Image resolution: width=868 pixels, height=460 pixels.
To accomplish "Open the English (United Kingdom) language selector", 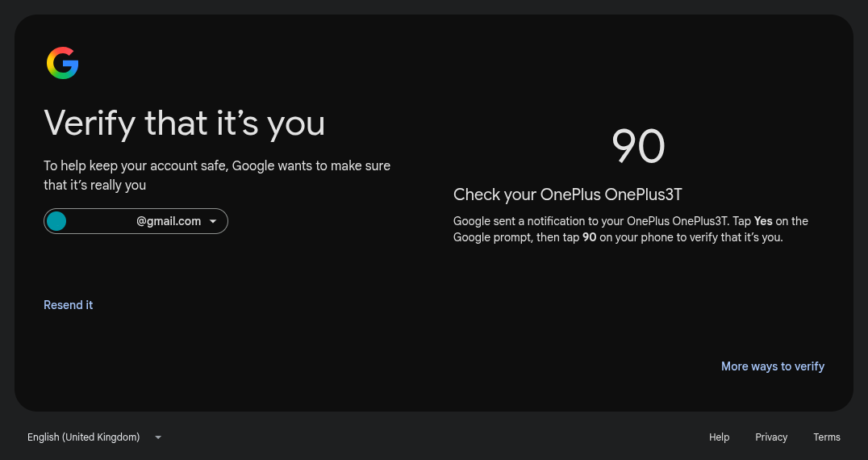I will 94,437.
